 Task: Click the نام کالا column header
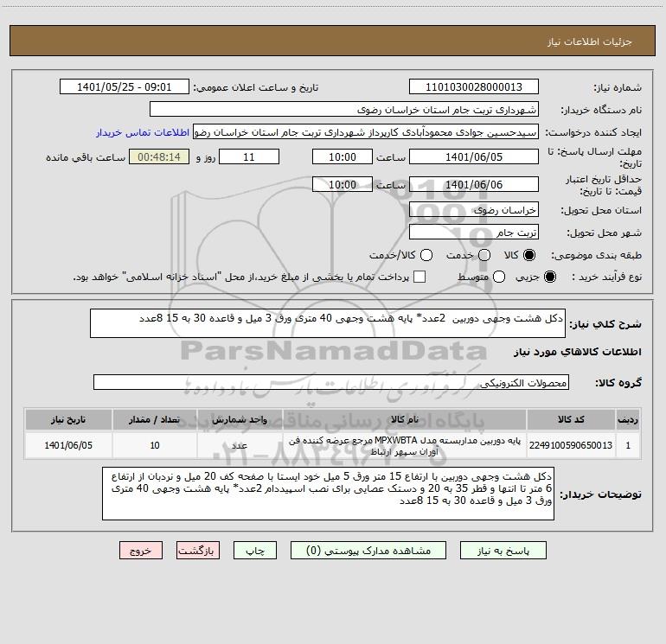[x=405, y=420]
